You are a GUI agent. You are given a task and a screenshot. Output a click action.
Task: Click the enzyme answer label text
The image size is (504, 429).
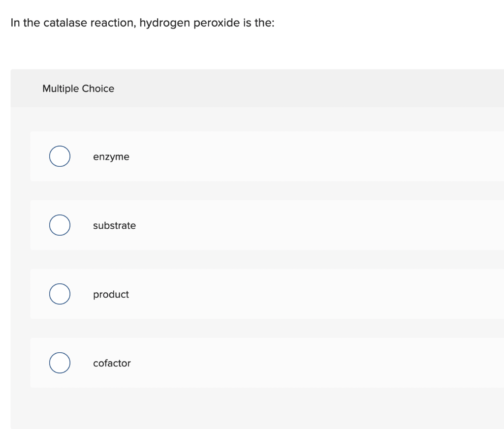(x=111, y=156)
